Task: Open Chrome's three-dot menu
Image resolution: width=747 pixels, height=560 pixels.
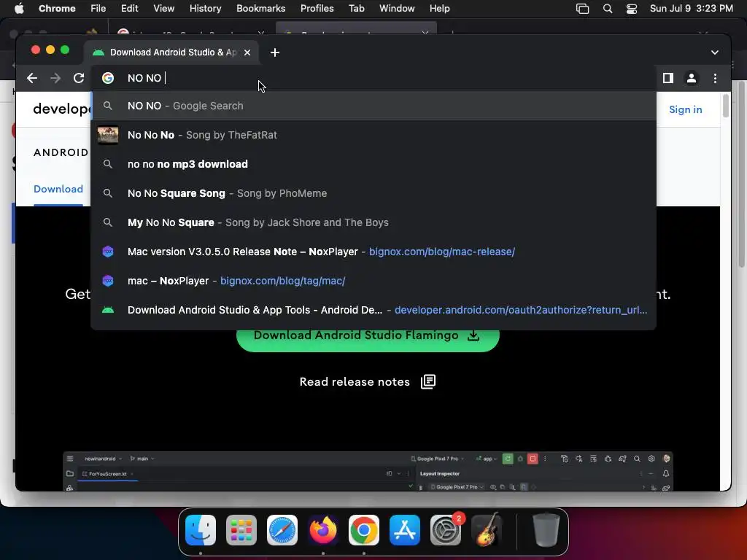Action: 715,78
